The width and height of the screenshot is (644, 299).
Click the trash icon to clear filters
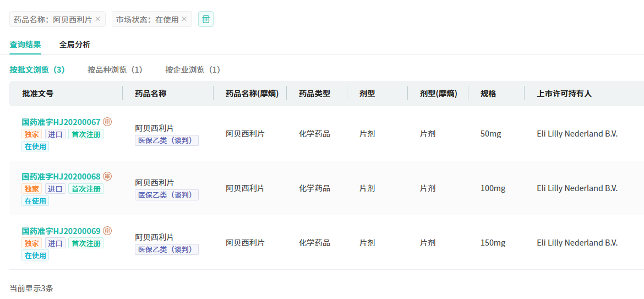[206, 19]
